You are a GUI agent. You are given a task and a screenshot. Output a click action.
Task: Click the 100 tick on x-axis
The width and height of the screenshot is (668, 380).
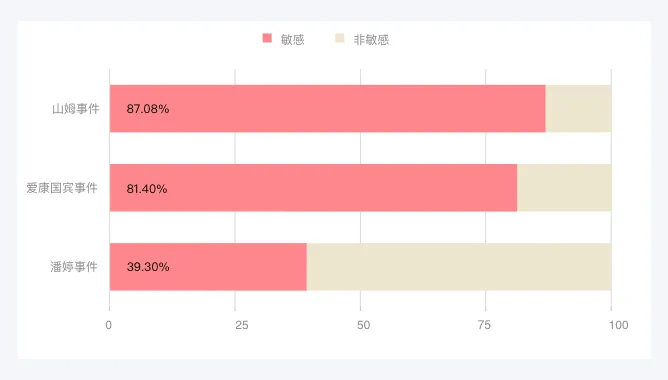[619, 325]
